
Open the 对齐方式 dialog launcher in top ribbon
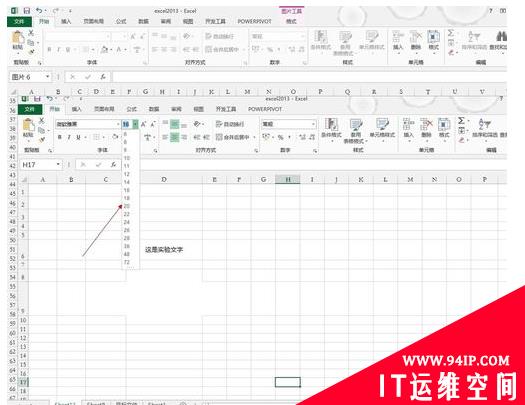245,63
